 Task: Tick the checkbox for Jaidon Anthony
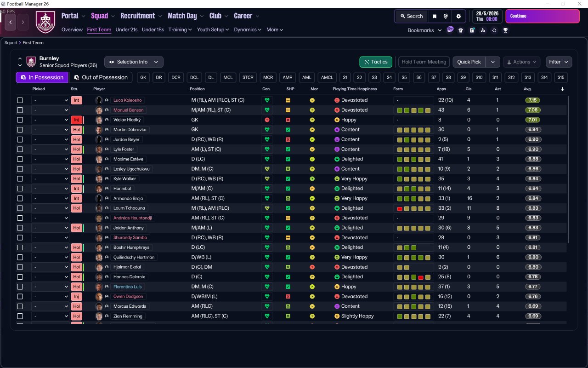point(20,228)
